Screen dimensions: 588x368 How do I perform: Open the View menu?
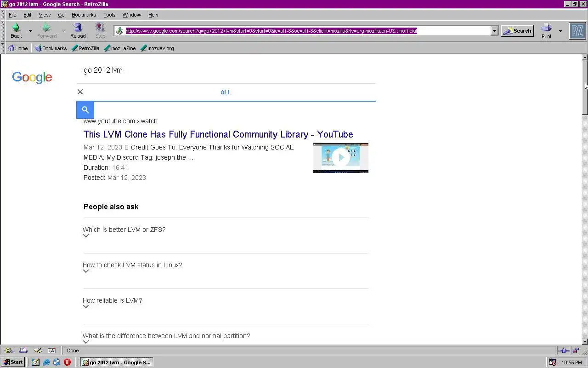(x=45, y=15)
